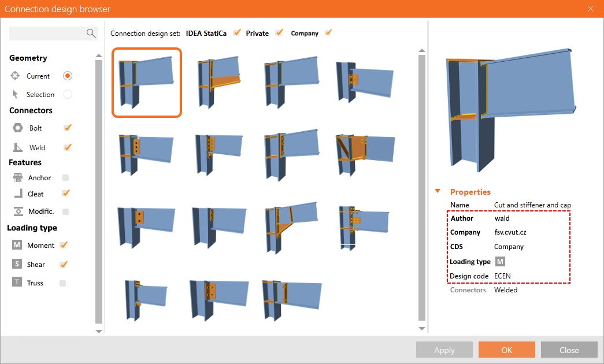Click into the search input field
The height and width of the screenshot is (364, 604).
[x=47, y=34]
